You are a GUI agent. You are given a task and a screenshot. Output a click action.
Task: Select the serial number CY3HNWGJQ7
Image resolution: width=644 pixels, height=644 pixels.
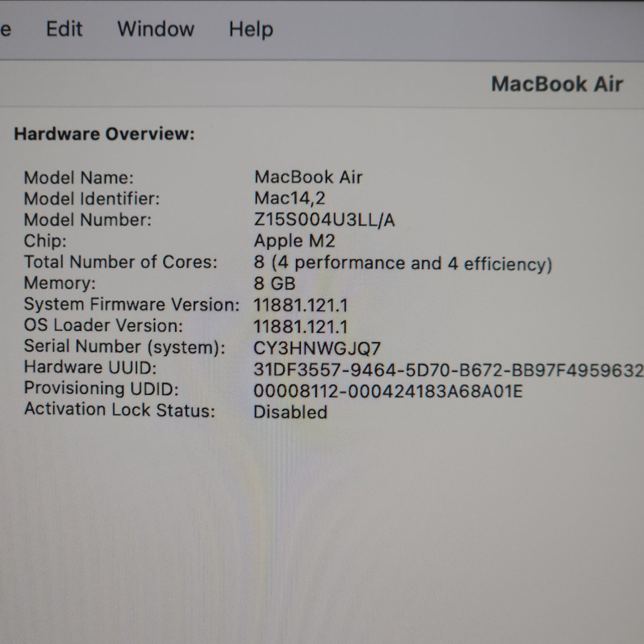[x=317, y=348]
